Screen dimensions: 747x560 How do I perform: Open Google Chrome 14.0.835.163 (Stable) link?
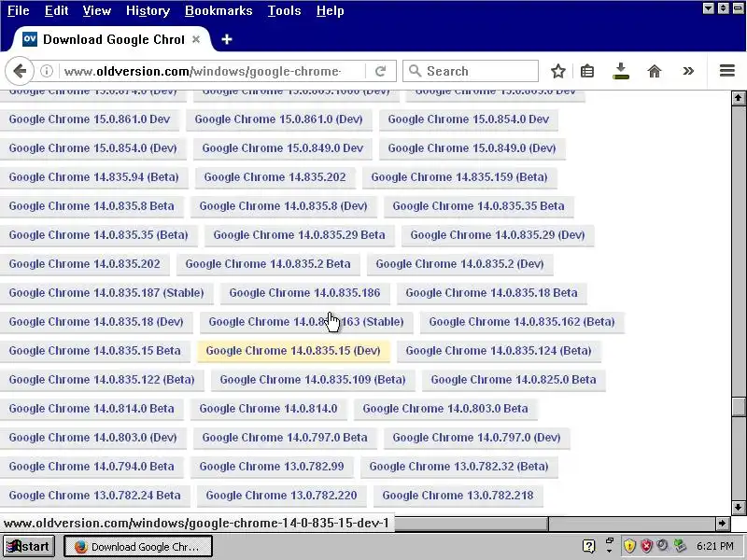pos(306,322)
